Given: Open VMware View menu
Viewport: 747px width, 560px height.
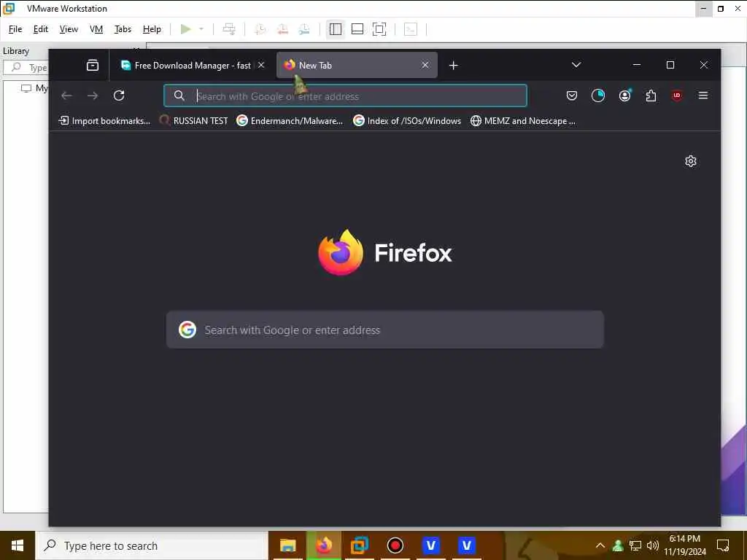Looking at the screenshot, I should click(69, 29).
